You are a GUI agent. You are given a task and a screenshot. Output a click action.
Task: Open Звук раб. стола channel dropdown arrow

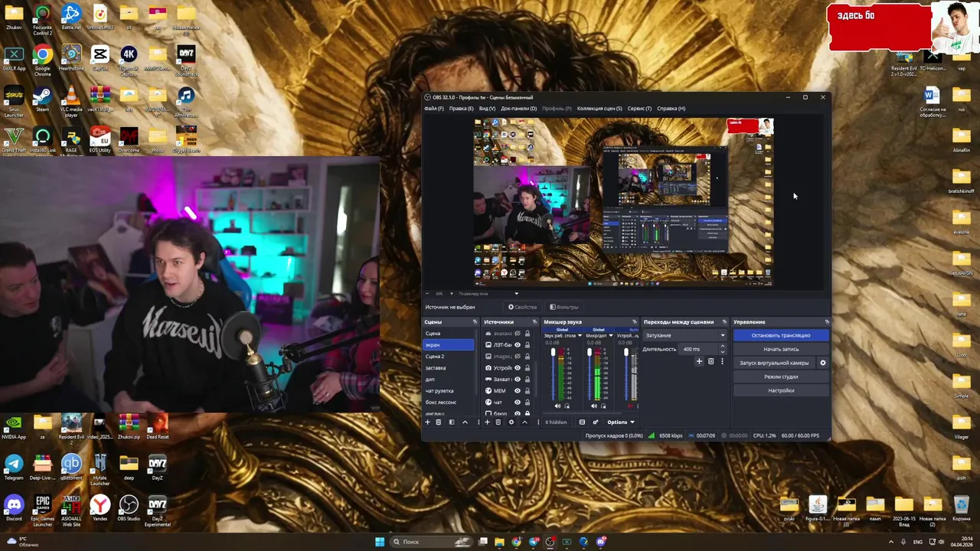tap(580, 335)
